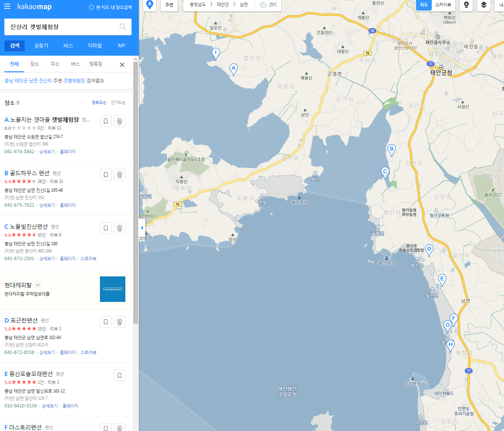
Task: Bookmark 더스토리펜션
Action: (x=106, y=427)
